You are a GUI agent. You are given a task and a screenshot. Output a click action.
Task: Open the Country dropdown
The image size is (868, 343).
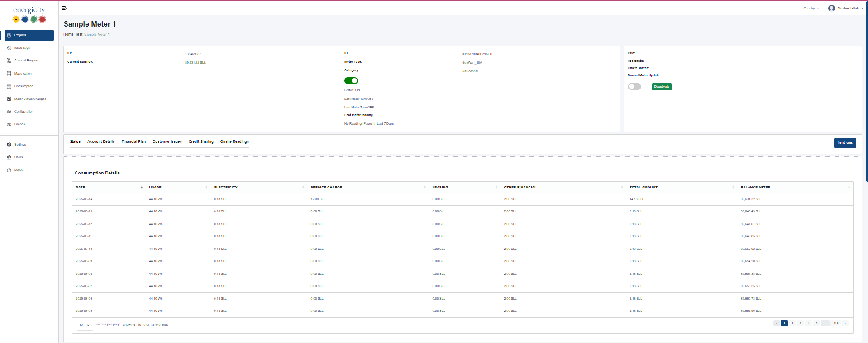pyautogui.click(x=811, y=9)
